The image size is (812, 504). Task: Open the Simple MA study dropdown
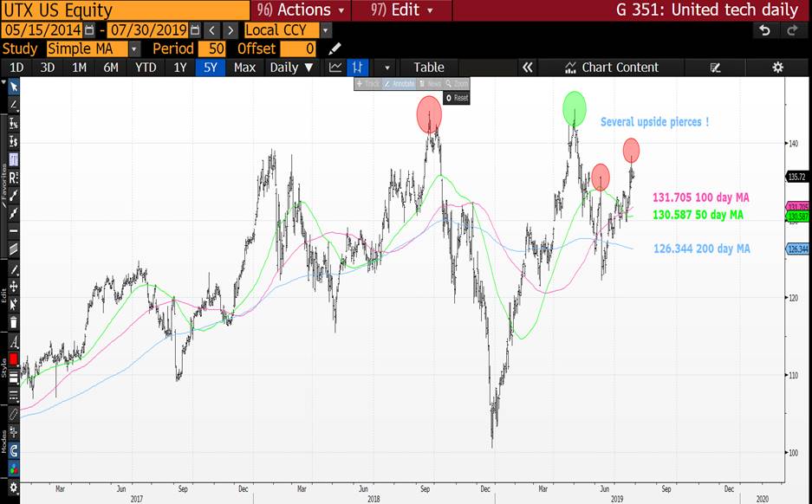(134, 48)
